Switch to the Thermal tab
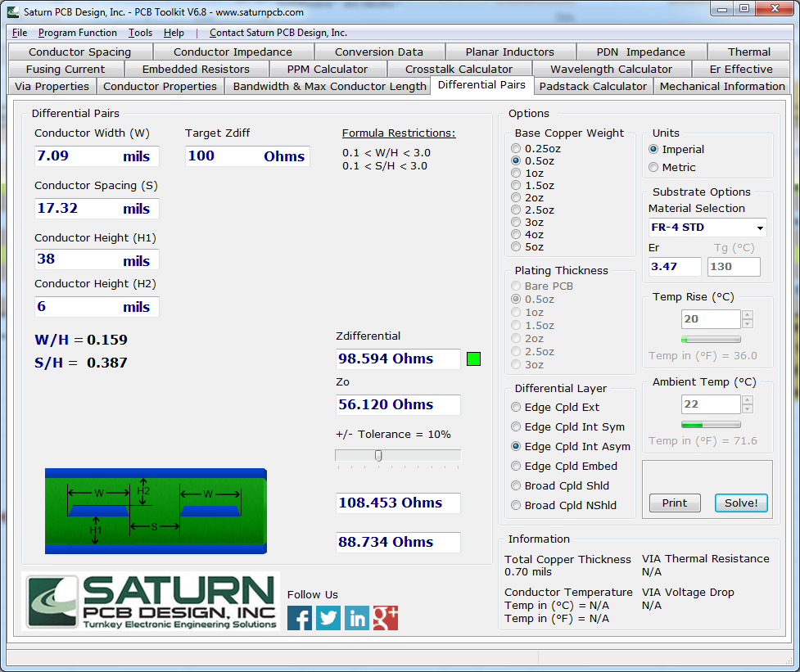This screenshot has width=800, height=672. [749, 52]
